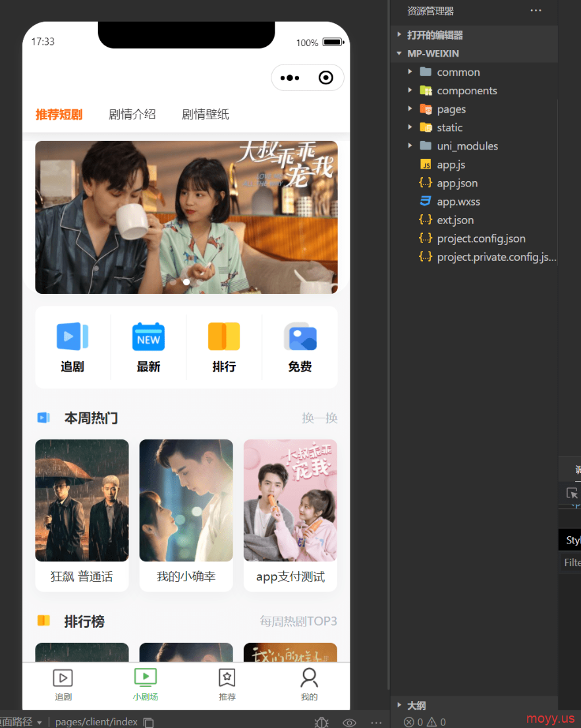
Task: Click the 排行榜 section heading
Action: [84, 621]
